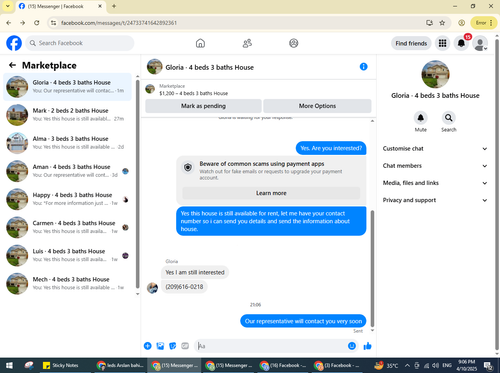This screenshot has height=373, width=500.
Task: Open notifications bell with badge
Action: pos(461,43)
